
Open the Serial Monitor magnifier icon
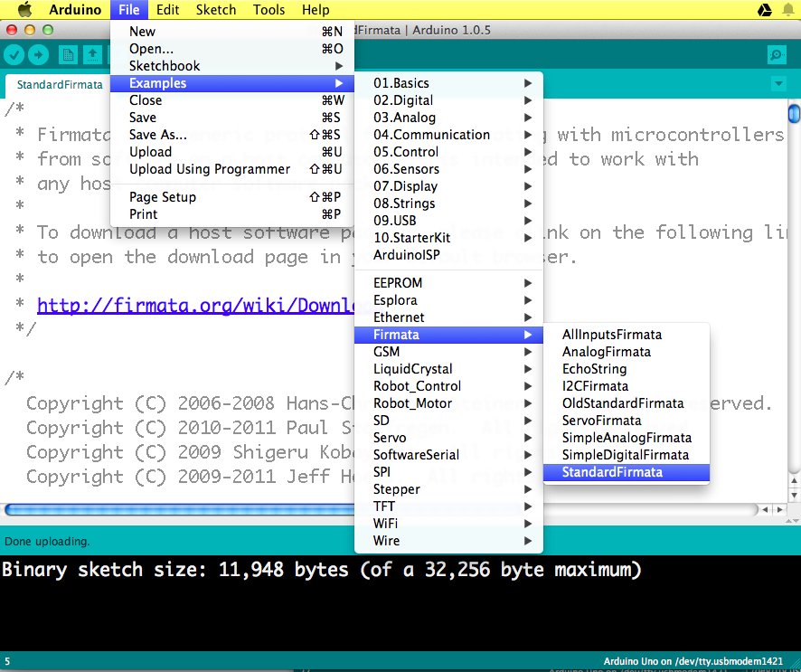coord(776,55)
